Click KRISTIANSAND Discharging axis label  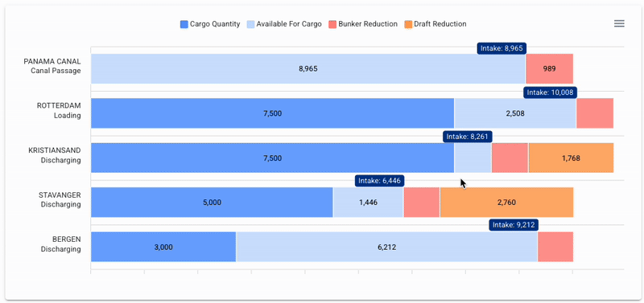[55, 155]
